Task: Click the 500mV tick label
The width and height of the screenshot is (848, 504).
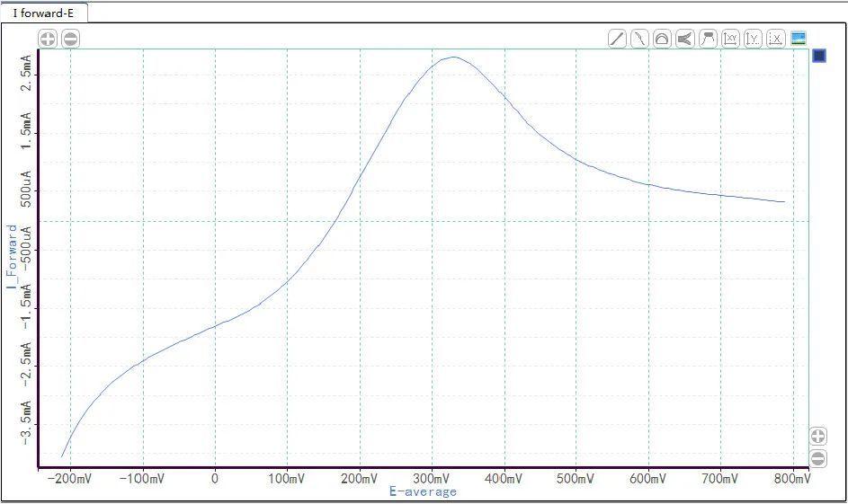Action: tap(576, 479)
